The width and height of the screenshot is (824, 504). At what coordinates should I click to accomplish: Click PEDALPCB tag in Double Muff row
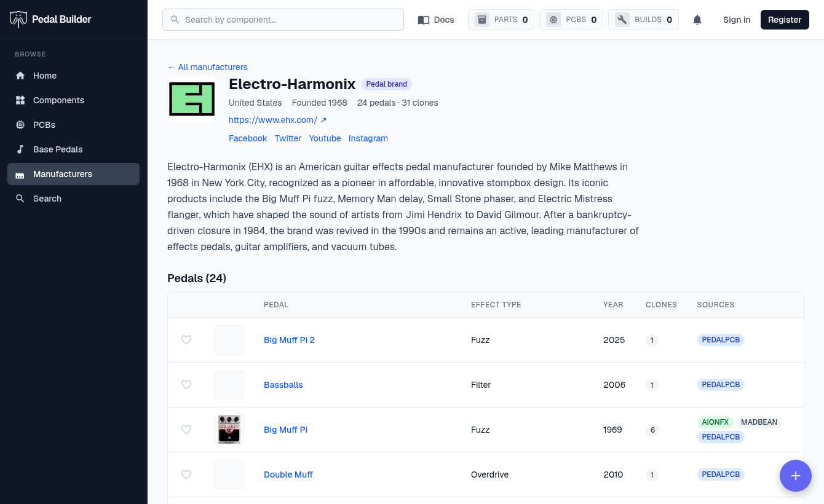tap(721, 474)
